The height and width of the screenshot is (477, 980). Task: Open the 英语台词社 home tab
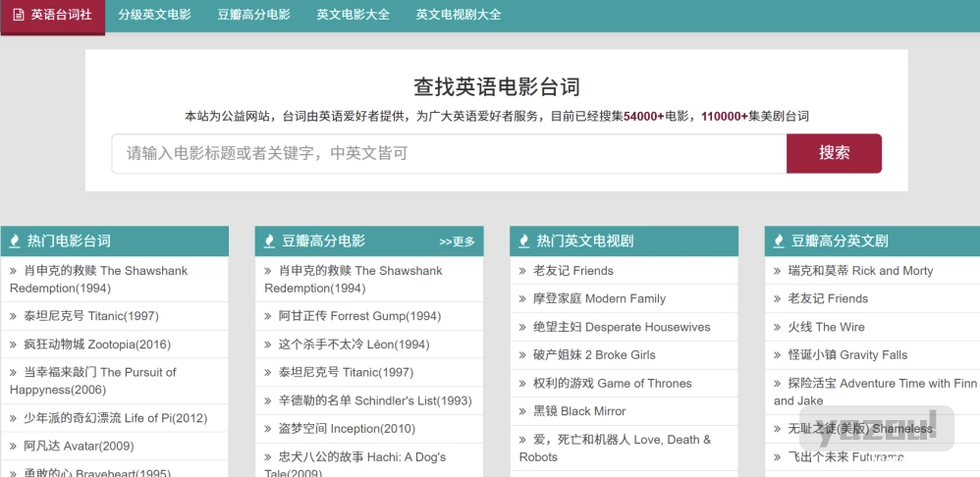coord(53,15)
